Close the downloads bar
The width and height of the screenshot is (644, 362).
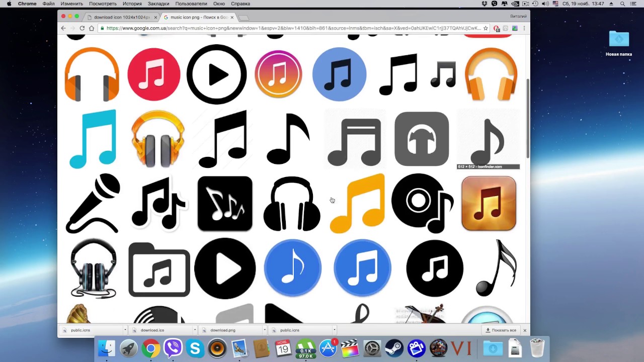pos(525,330)
